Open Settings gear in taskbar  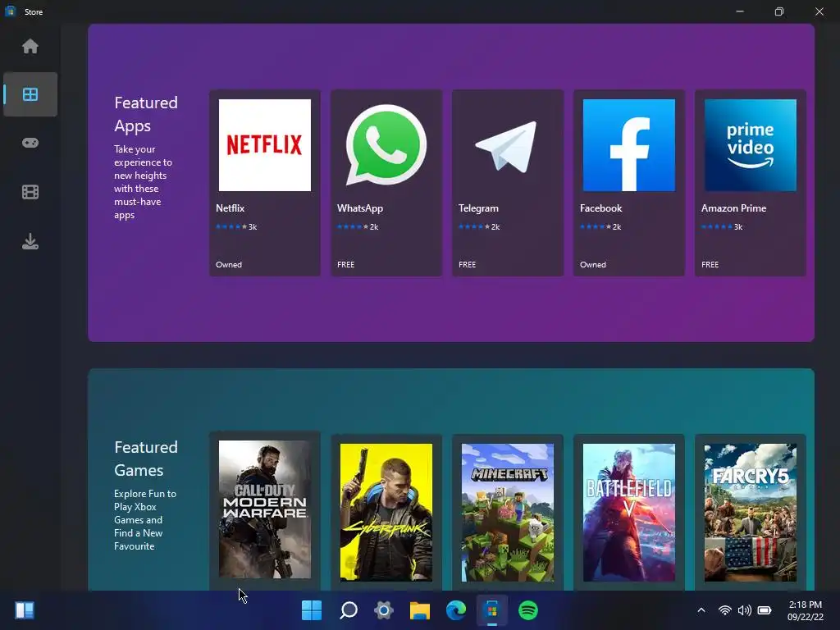(384, 610)
